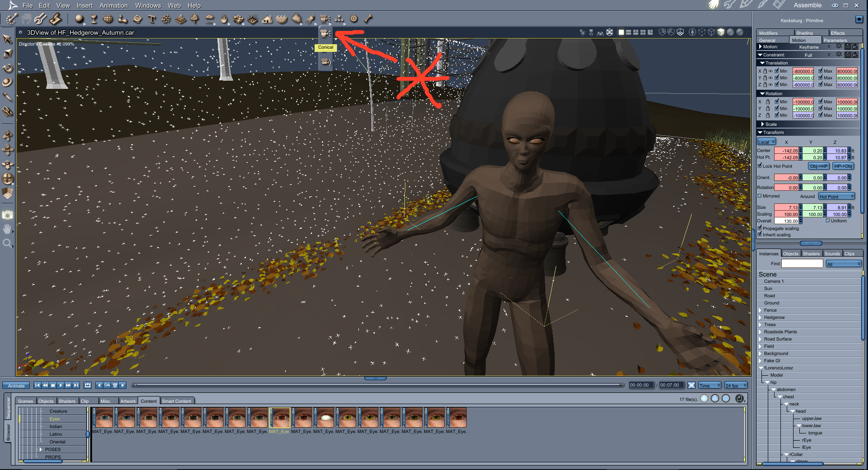The height and width of the screenshot is (470, 868).
Task: Click the play button in the timeline
Action: pyautogui.click(x=60, y=385)
